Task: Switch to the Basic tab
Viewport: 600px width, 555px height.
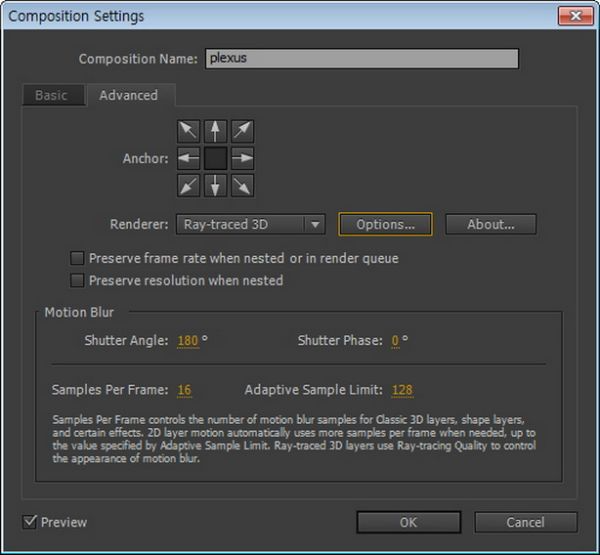Action: pyautogui.click(x=54, y=95)
